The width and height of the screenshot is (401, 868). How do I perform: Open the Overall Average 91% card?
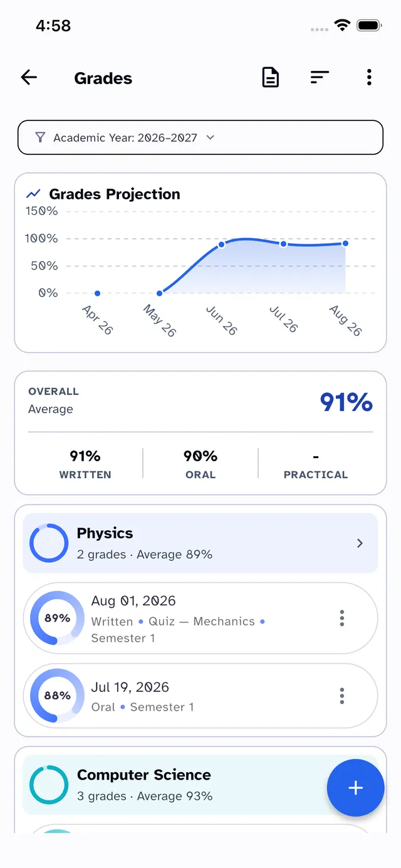click(x=200, y=433)
